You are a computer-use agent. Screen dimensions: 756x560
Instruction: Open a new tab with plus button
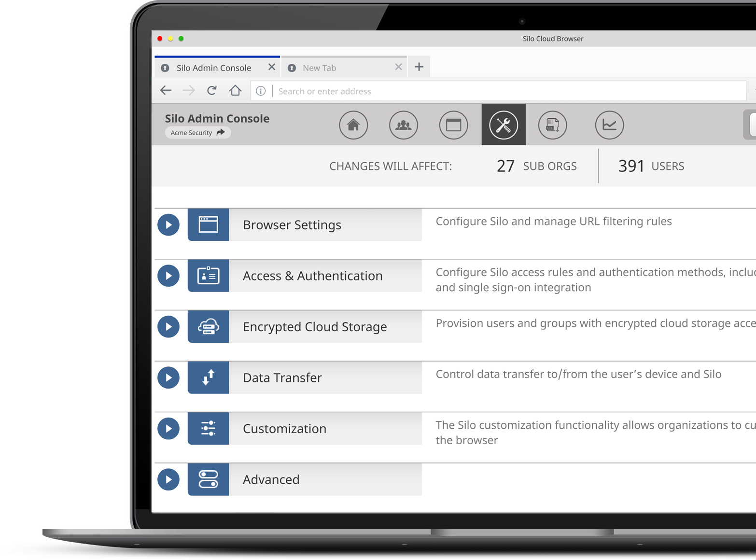(419, 67)
